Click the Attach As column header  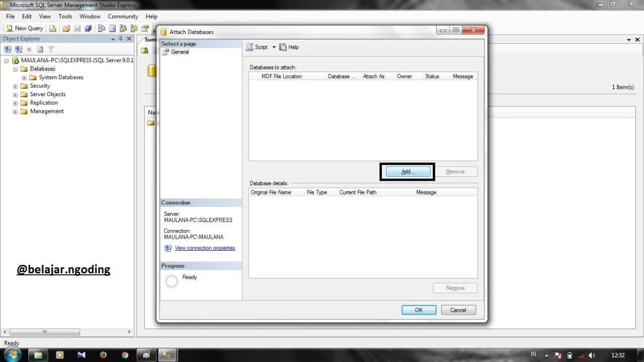point(374,77)
